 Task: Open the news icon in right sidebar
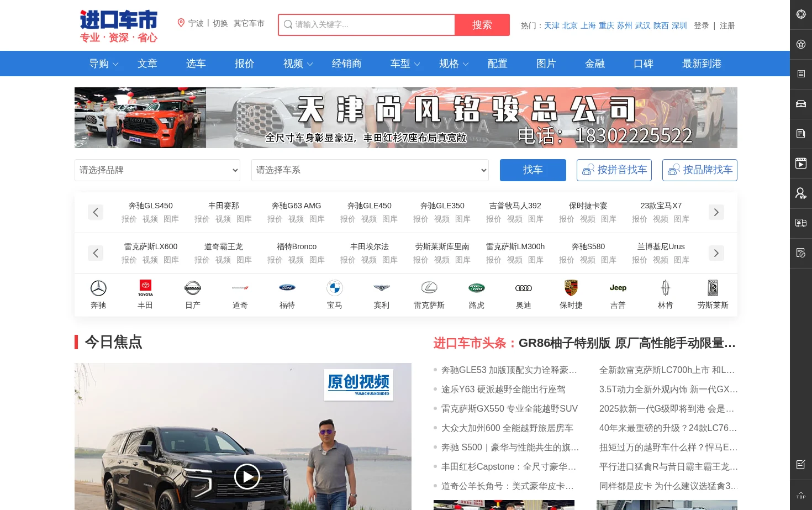[801, 74]
